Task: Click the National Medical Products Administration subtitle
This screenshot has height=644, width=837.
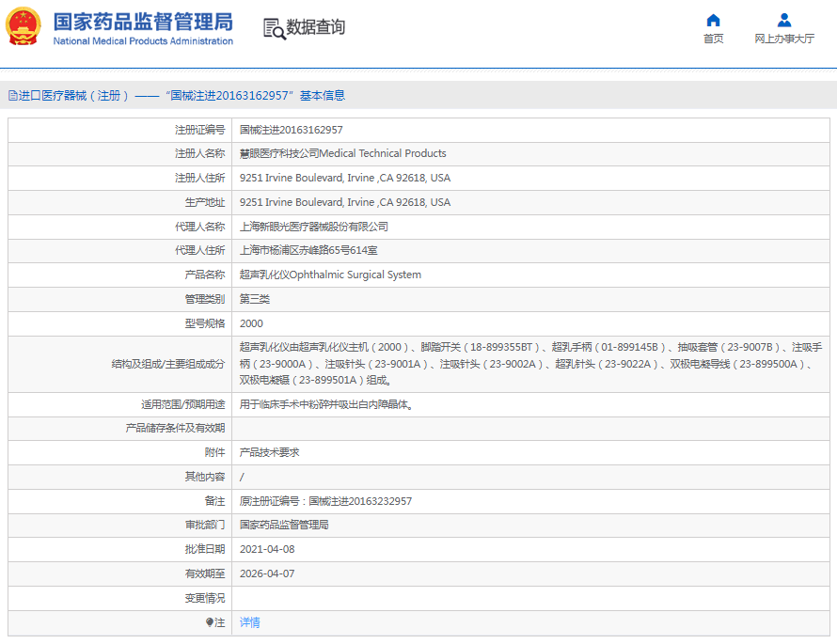Action: pos(143,41)
